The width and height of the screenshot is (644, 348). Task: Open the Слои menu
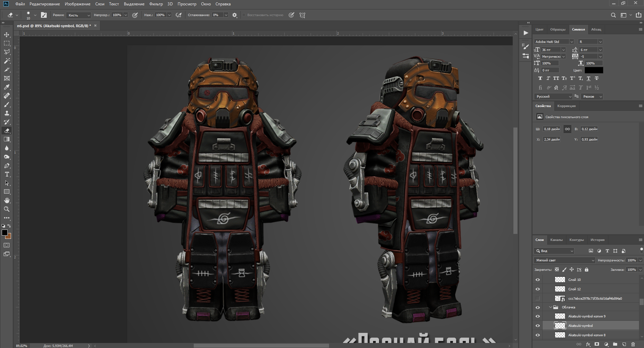click(x=100, y=4)
